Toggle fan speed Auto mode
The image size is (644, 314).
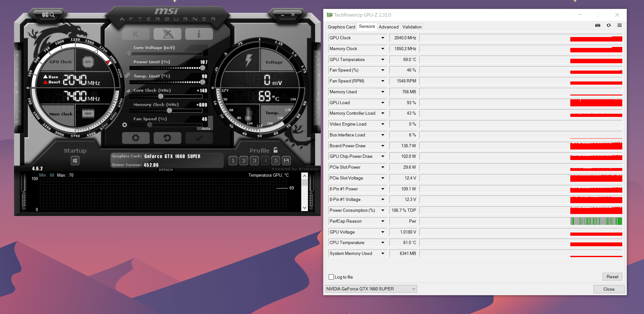pos(206,128)
